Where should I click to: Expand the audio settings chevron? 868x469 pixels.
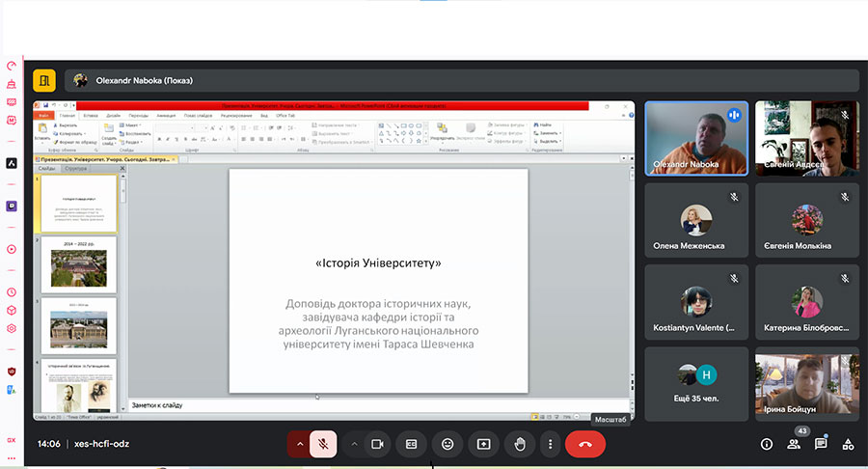point(300,444)
